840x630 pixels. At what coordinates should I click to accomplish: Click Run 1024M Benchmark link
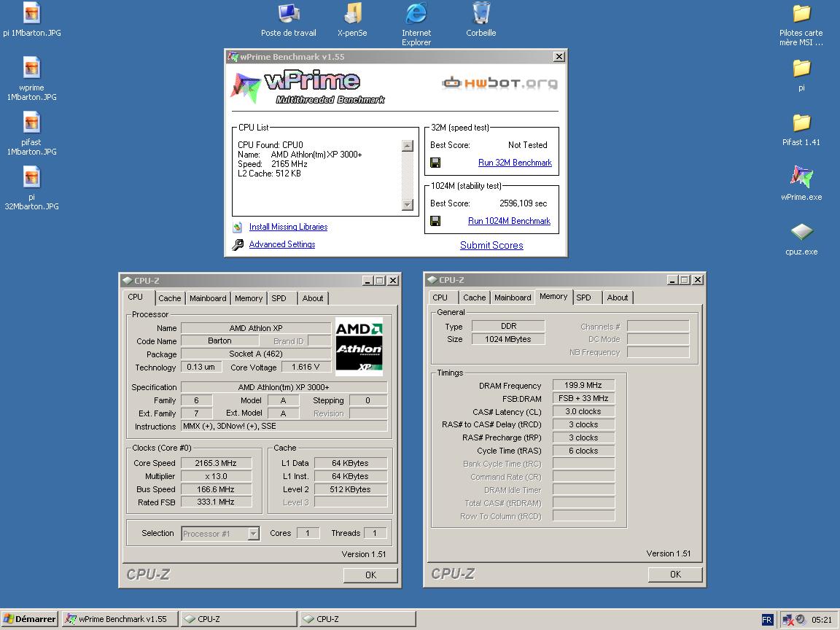[x=509, y=221]
